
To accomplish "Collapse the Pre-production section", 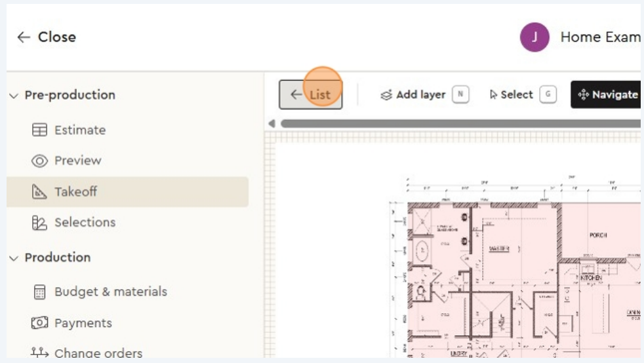I will pyautogui.click(x=14, y=95).
